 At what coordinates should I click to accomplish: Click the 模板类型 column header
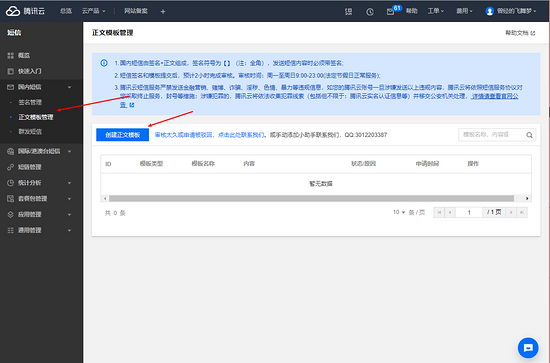pos(151,163)
